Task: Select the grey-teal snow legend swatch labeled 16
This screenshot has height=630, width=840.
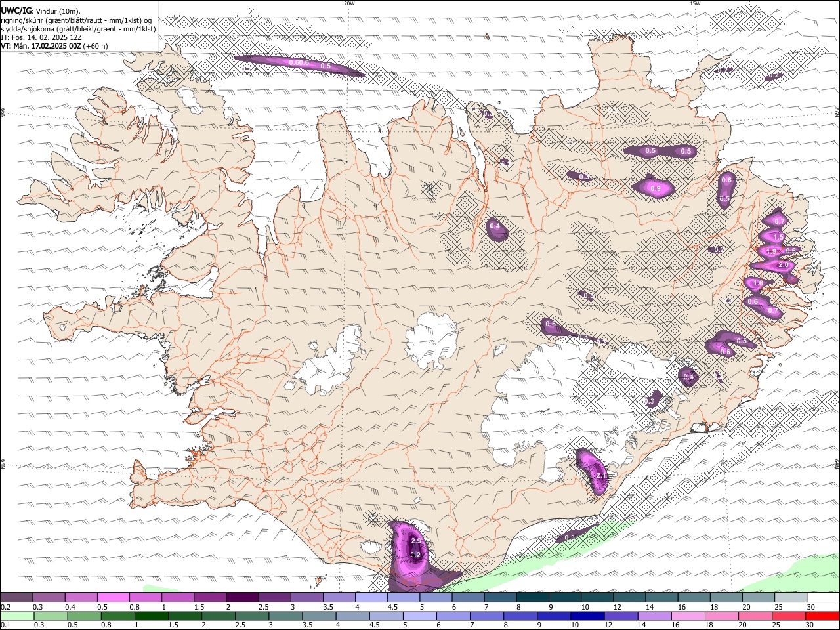Action: pos(694,598)
